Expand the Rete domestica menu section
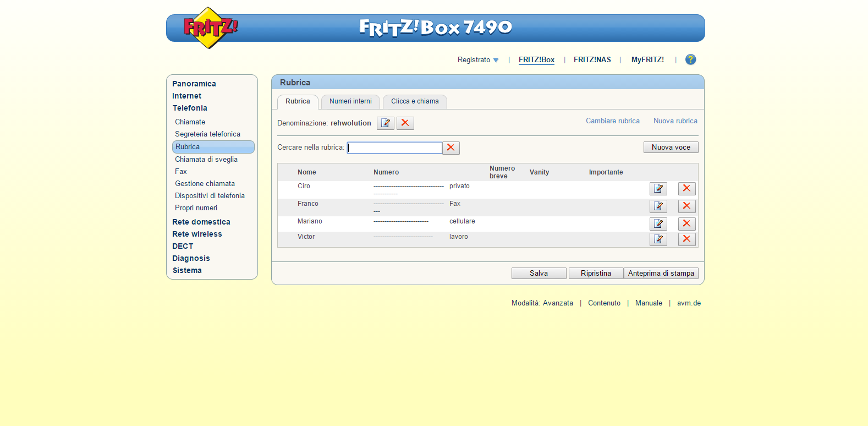 click(x=201, y=222)
